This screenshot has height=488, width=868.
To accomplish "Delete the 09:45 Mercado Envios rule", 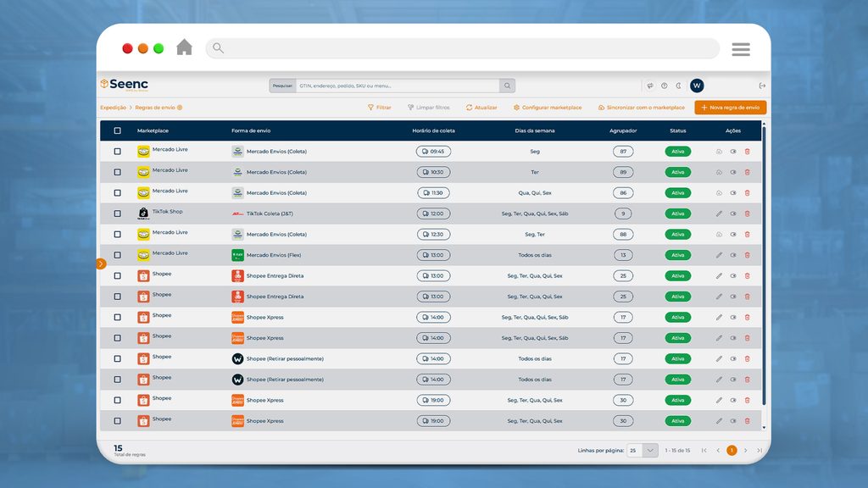I will (x=748, y=152).
